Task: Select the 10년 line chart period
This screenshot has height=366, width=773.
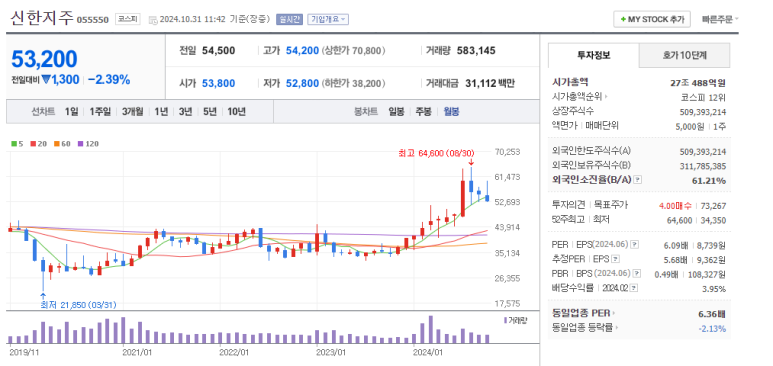Action: click(x=237, y=111)
